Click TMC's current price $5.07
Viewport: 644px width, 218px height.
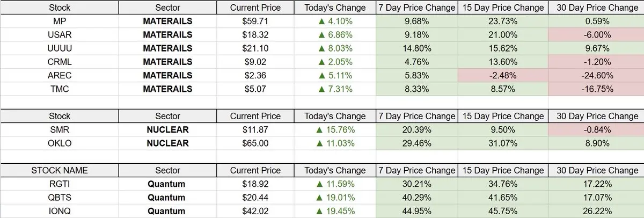255,89
